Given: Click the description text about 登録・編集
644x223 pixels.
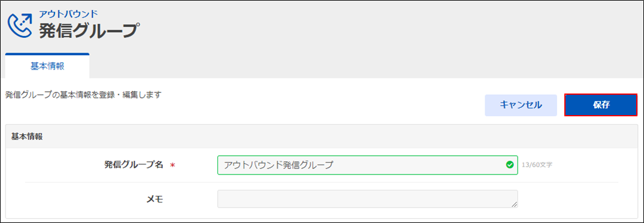Looking at the screenshot, I should tap(83, 95).
